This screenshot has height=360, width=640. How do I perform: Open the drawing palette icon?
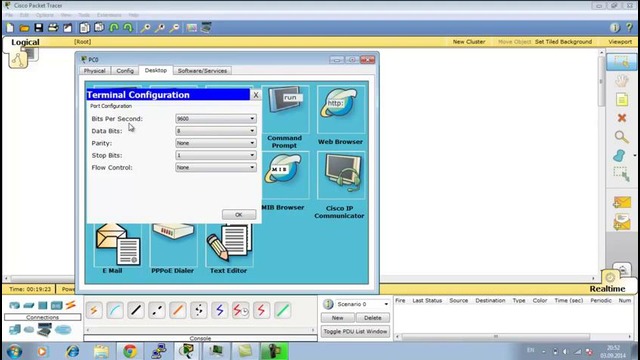pyautogui.click(x=191, y=28)
